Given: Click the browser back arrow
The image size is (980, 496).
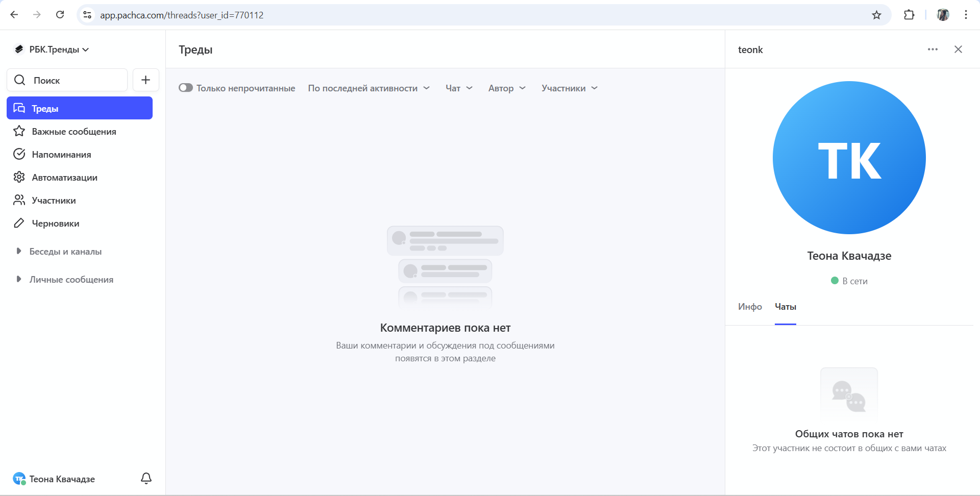Looking at the screenshot, I should [14, 15].
